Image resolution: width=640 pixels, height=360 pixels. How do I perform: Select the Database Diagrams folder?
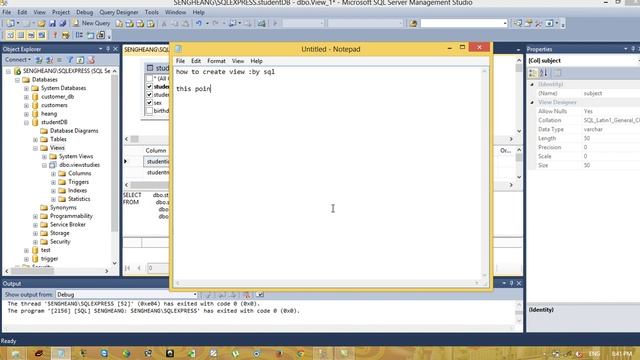(74, 131)
